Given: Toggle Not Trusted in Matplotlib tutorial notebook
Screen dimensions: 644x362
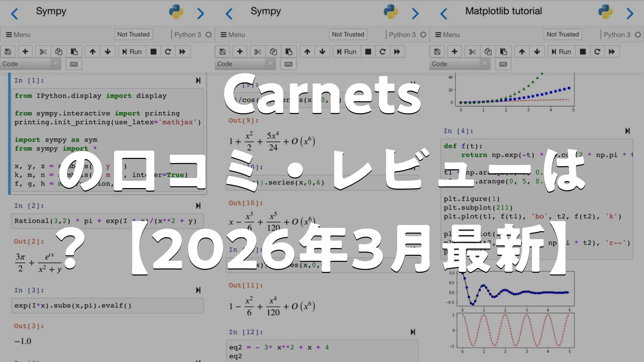Looking at the screenshot, I should click(562, 35).
